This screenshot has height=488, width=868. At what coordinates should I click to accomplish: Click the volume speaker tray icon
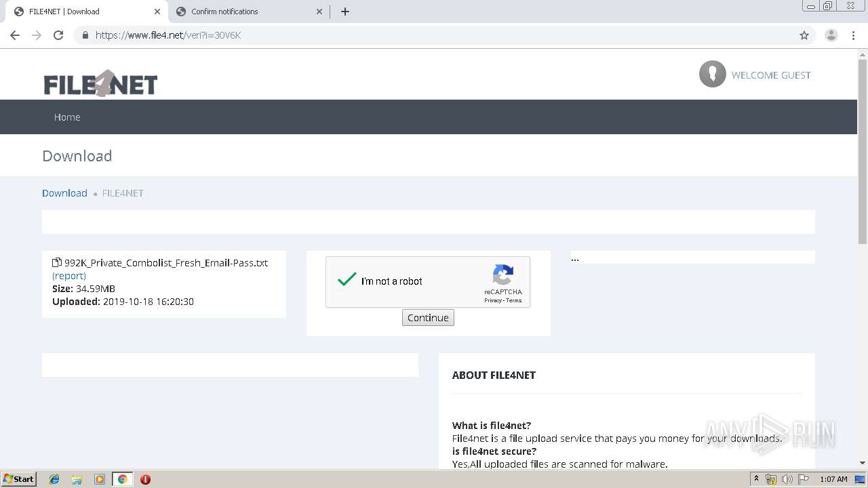(787, 479)
